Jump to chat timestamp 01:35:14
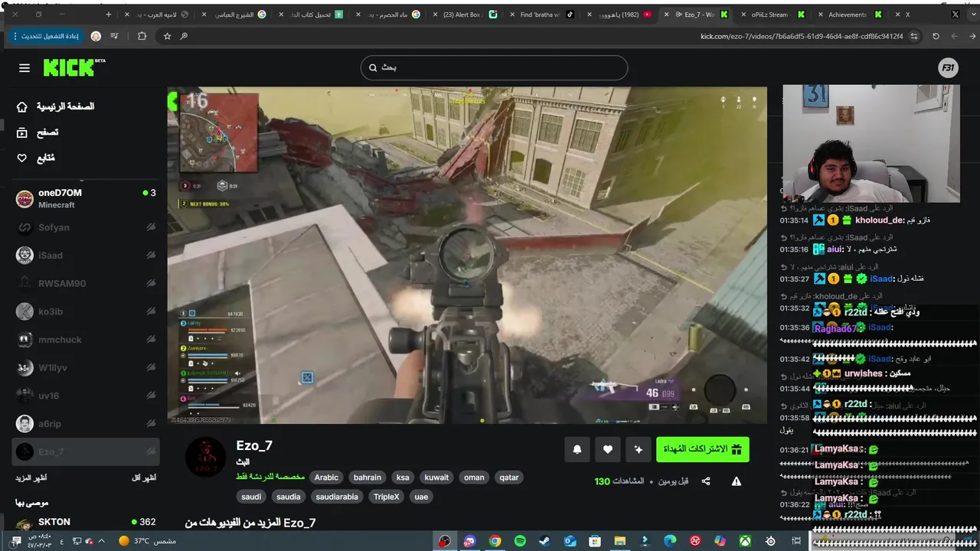This screenshot has height=551, width=980. [x=794, y=220]
